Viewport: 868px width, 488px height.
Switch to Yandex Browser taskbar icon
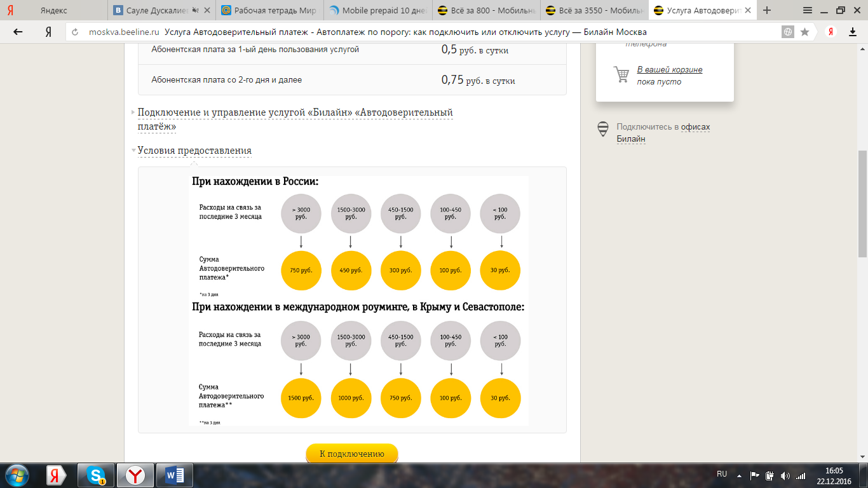coord(135,475)
